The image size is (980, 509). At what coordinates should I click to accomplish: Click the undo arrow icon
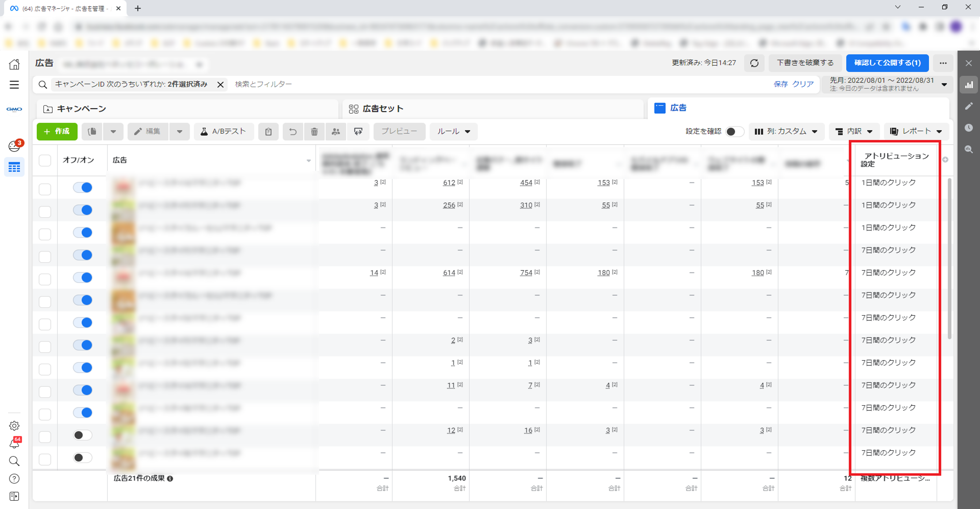tap(292, 132)
